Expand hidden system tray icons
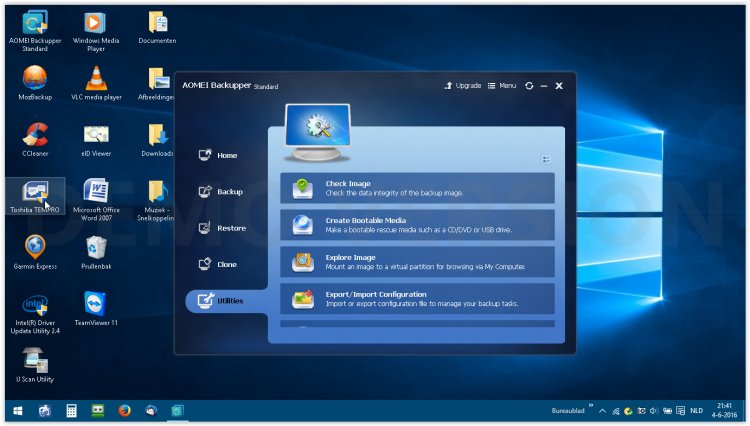 coord(602,411)
